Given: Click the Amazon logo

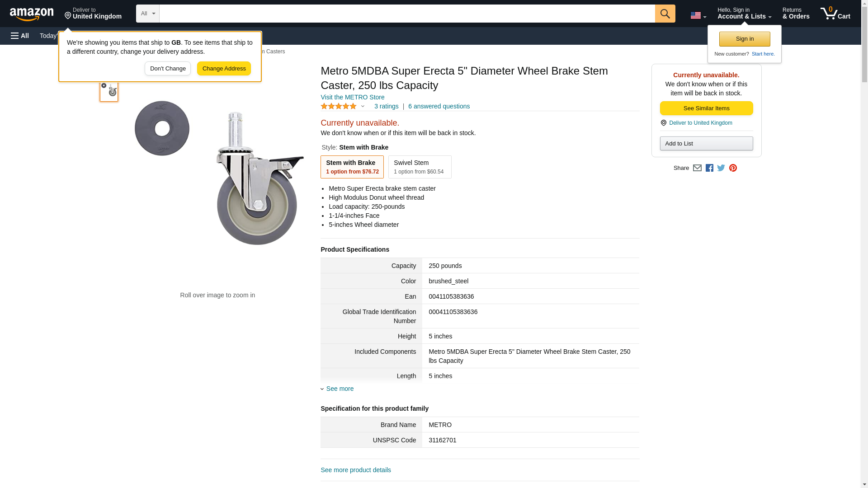Looking at the screenshot, I should tap(32, 14).
